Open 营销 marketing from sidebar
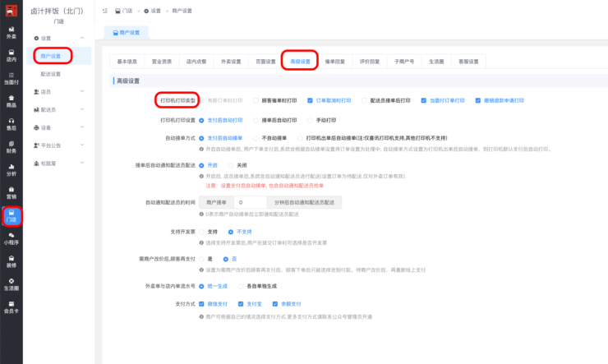 11,192
